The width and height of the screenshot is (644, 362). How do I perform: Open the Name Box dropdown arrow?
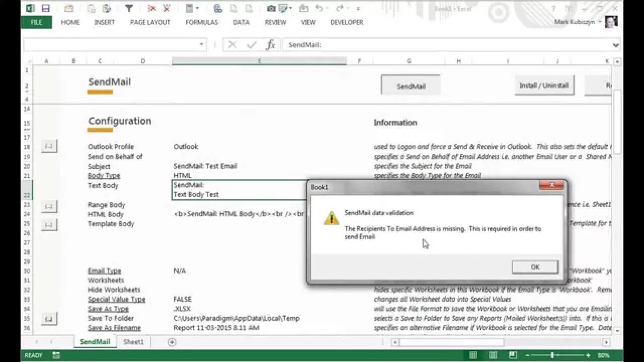201,45
